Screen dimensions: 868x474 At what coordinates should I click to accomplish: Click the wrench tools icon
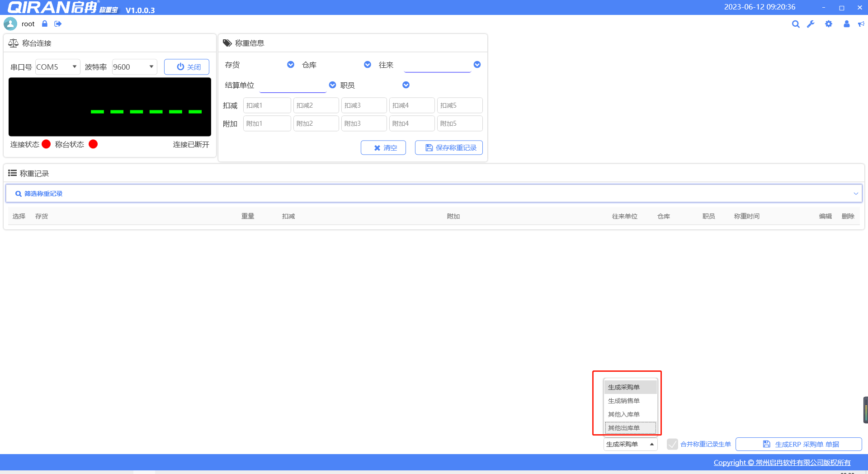(x=811, y=24)
